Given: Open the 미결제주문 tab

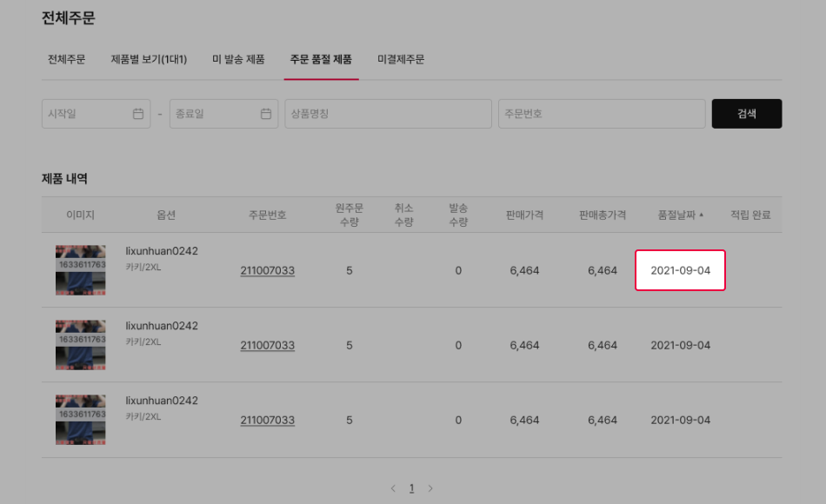Looking at the screenshot, I should coord(401,59).
